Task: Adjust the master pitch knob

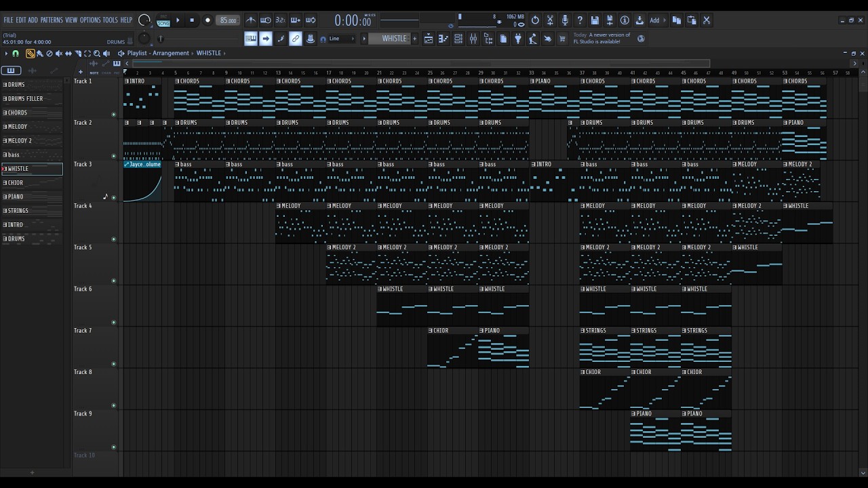Action: 144,39
